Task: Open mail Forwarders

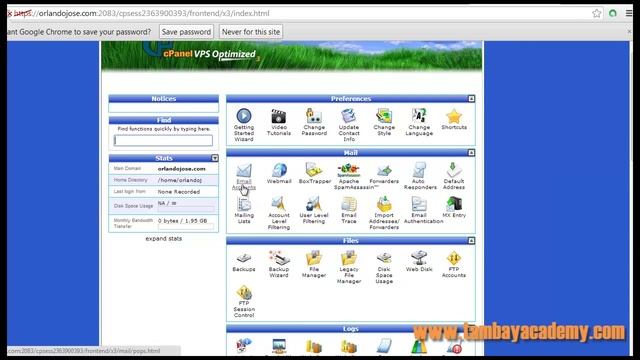Action: (x=384, y=173)
